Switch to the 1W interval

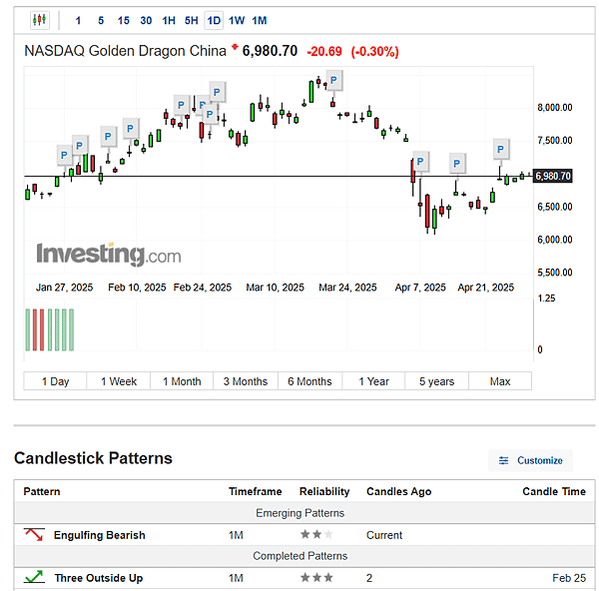[x=236, y=20]
